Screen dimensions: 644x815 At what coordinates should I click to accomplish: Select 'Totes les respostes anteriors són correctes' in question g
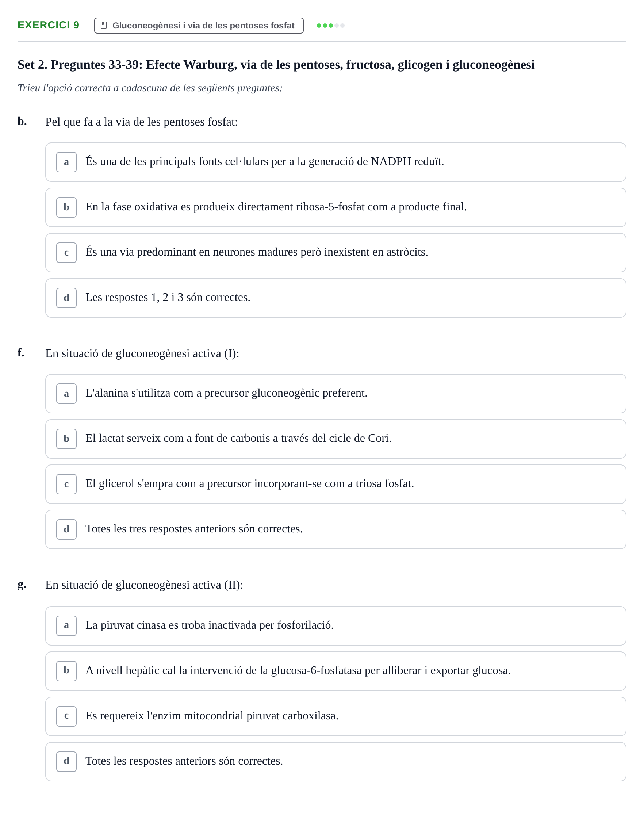click(336, 762)
